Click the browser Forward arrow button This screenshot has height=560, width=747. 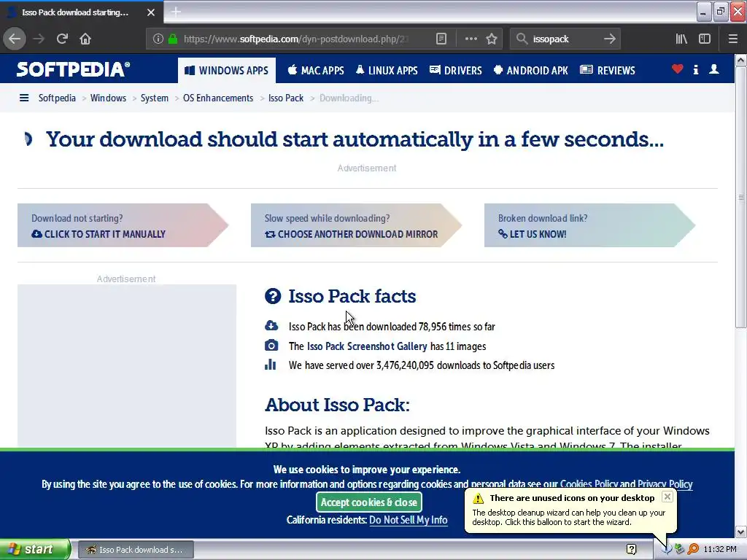tap(39, 39)
